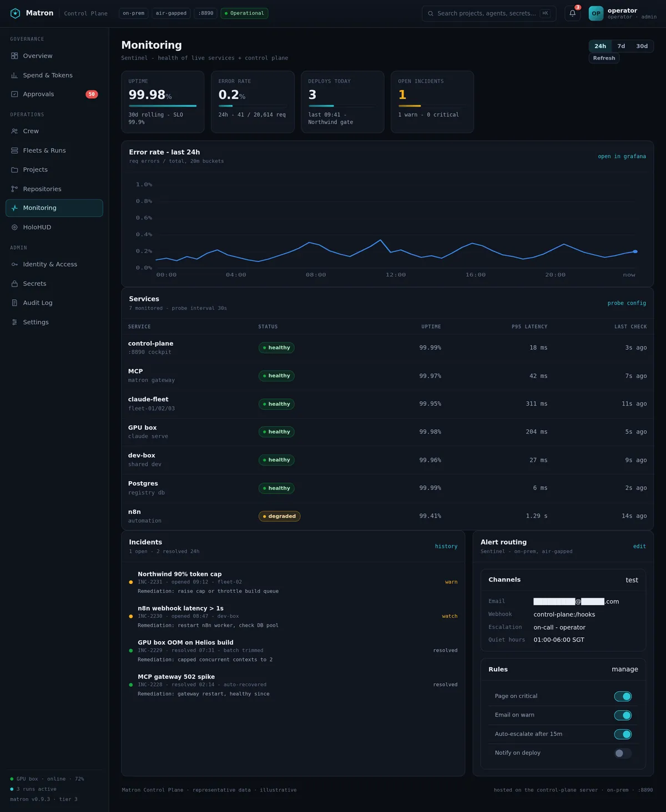The image size is (666, 812).
Task: Click the :8890 port tag
Action: (x=206, y=13)
